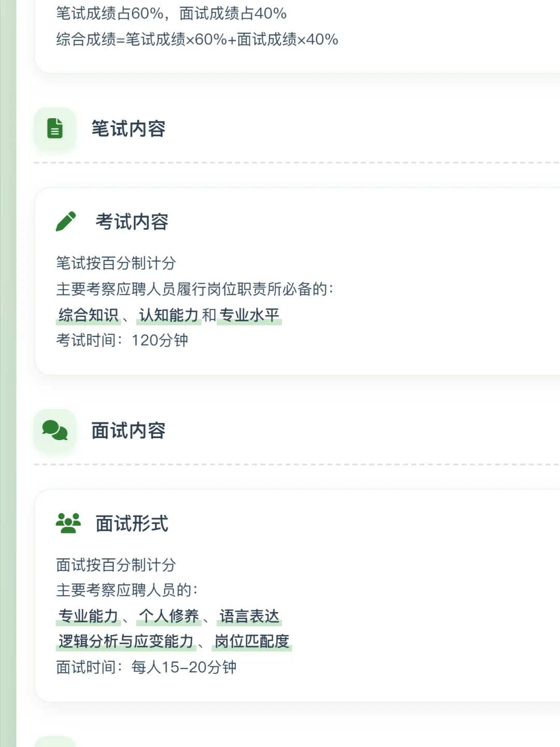Click the 综合成绩 formula text line
560x747 pixels.
pyautogui.click(x=197, y=39)
